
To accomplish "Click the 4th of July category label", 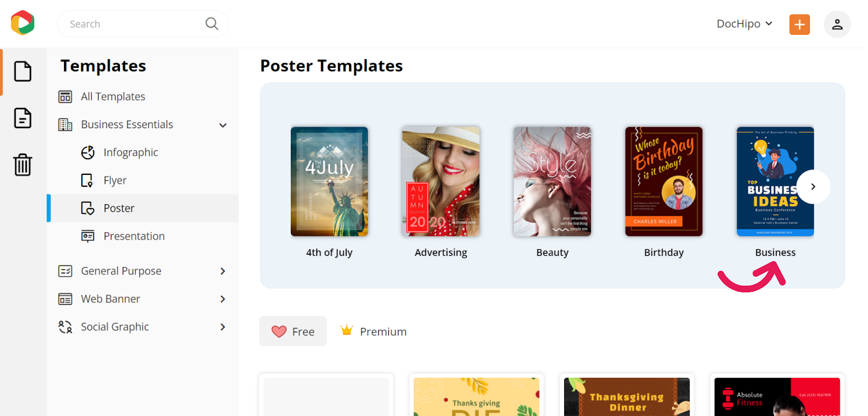I will (329, 253).
